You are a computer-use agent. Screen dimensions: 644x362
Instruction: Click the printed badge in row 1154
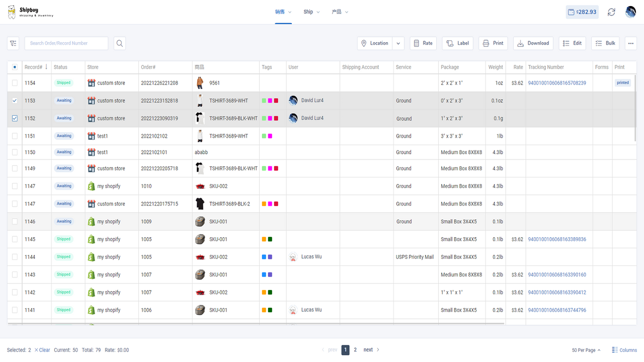(x=623, y=83)
